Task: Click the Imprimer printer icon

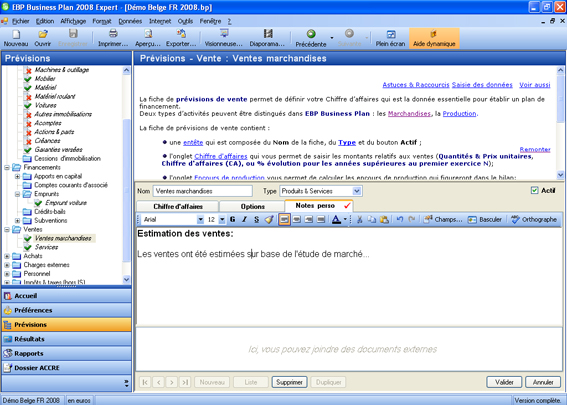Action: pyautogui.click(x=113, y=38)
